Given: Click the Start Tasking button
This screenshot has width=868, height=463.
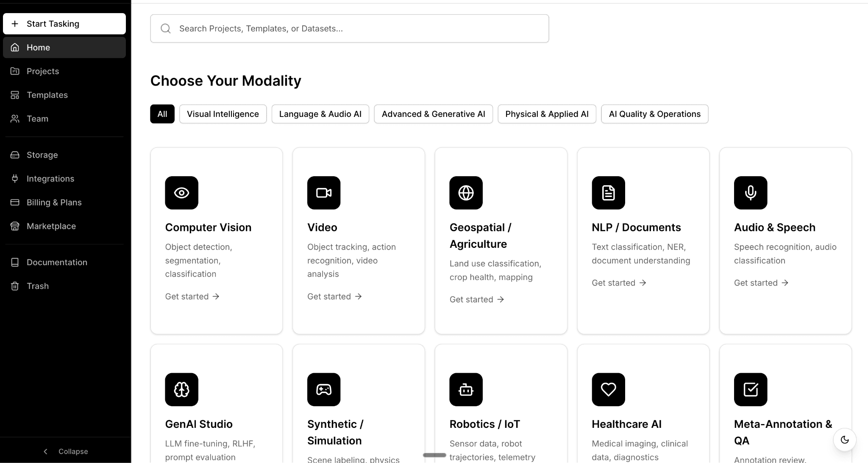Looking at the screenshot, I should tap(64, 23).
